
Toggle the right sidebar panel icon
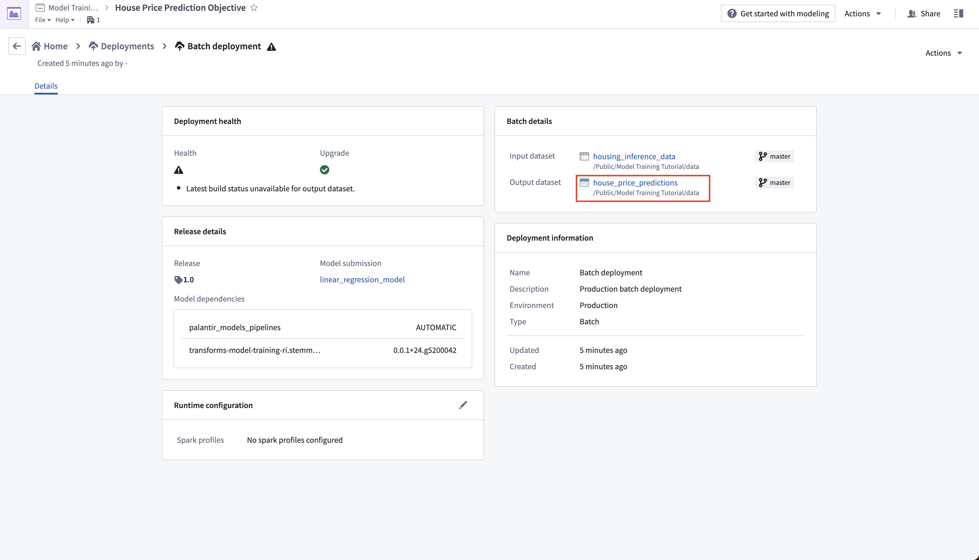(x=958, y=13)
